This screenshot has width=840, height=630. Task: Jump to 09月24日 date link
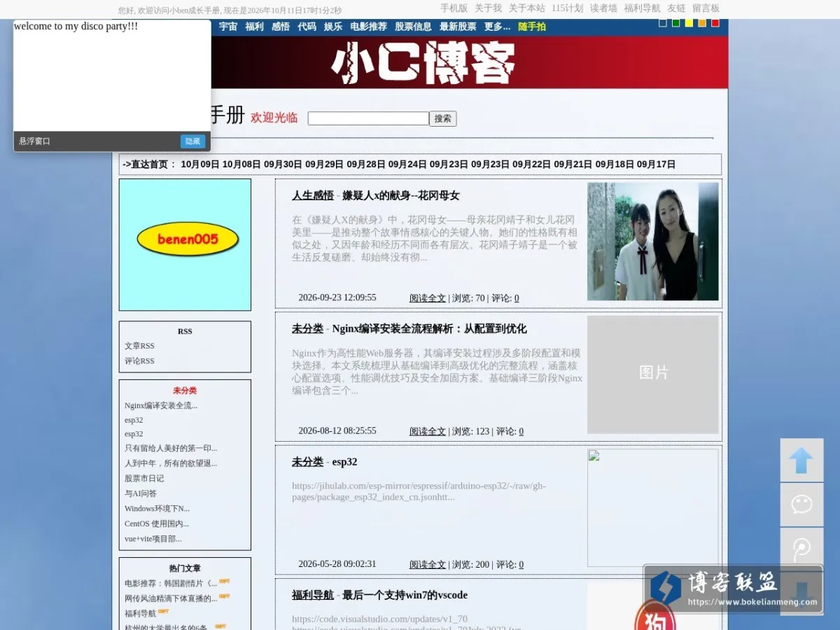pos(407,164)
